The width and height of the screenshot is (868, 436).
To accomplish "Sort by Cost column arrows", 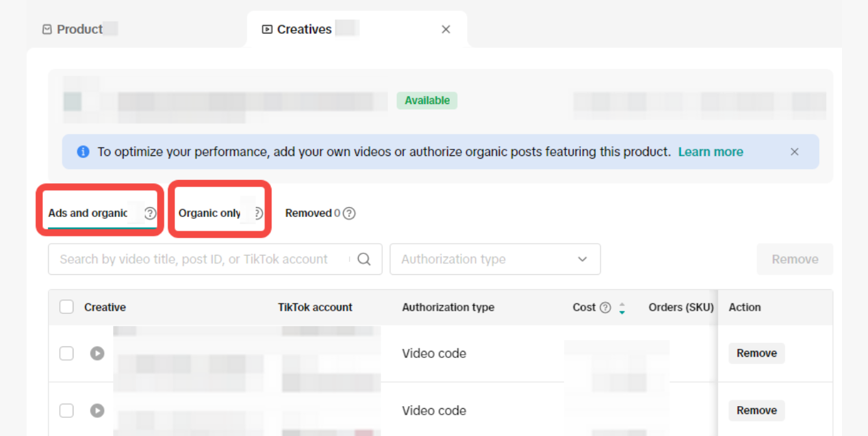I will pos(622,308).
